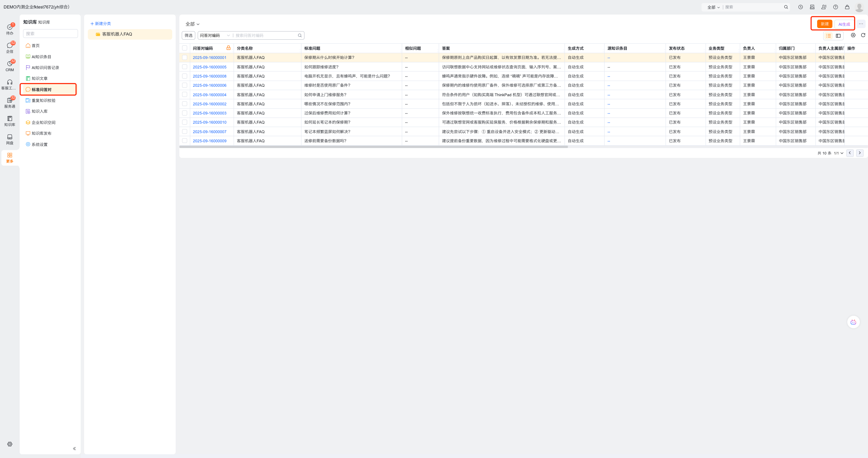The height and width of the screenshot is (458, 868).
Task: Open the page number 1/1 dropdown
Action: coord(839,153)
